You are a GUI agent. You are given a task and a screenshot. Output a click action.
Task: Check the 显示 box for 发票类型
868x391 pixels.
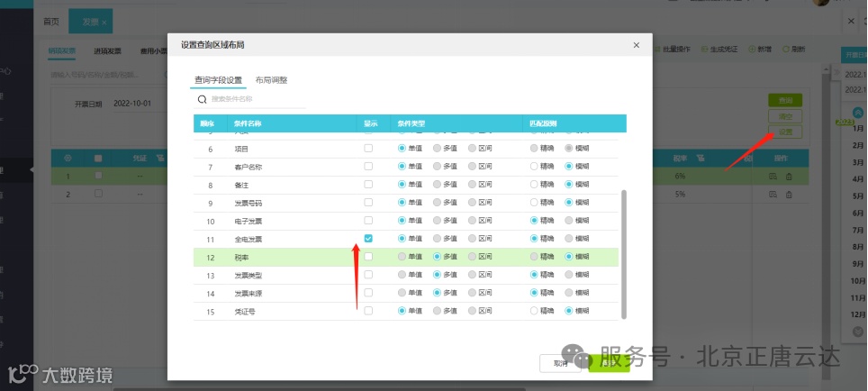click(368, 274)
